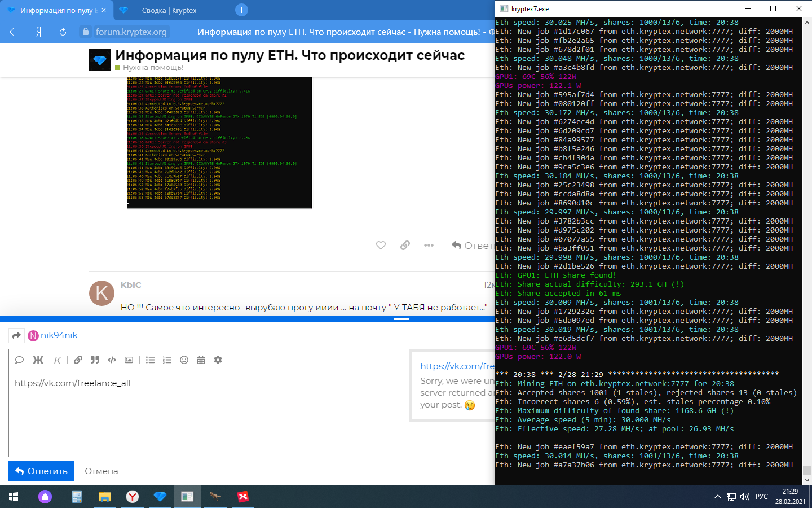Copy post share link icon
Image resolution: width=812 pixels, height=508 pixels.
(405, 245)
